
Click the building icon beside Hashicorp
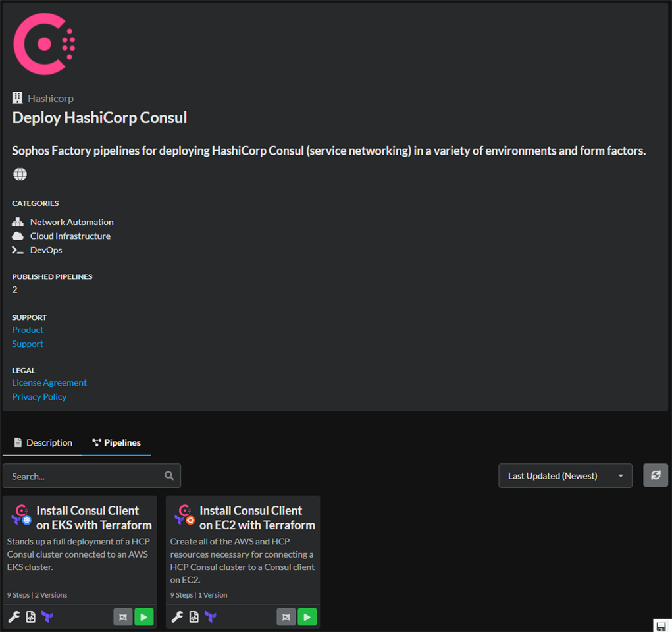[17, 98]
